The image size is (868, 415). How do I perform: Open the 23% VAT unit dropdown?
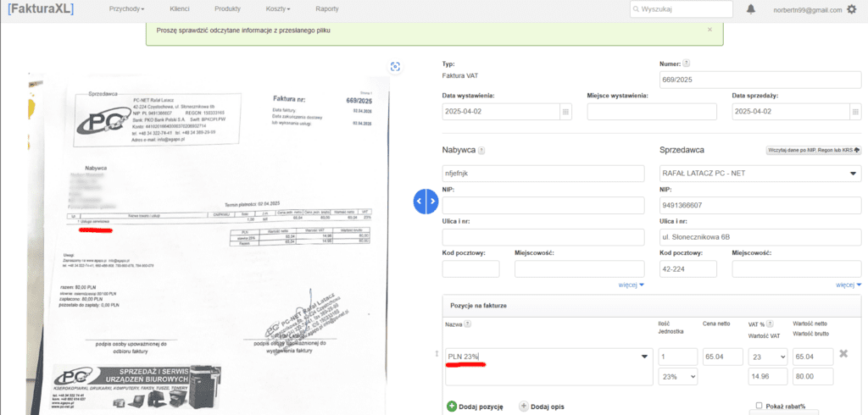pos(676,376)
